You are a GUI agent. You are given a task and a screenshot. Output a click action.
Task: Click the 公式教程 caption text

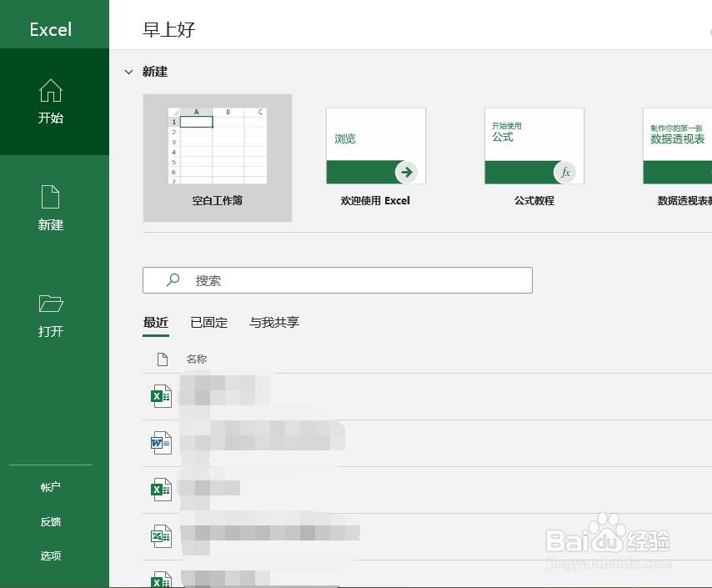tap(534, 200)
